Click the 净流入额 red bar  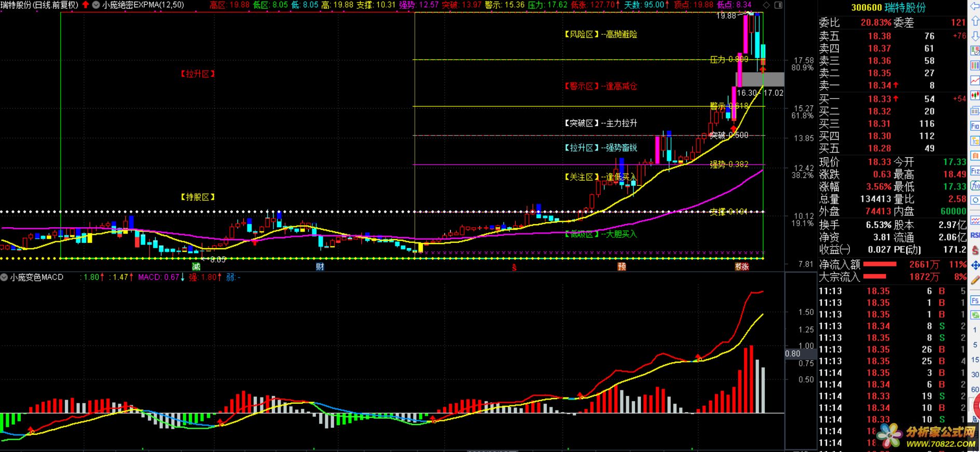(x=880, y=264)
